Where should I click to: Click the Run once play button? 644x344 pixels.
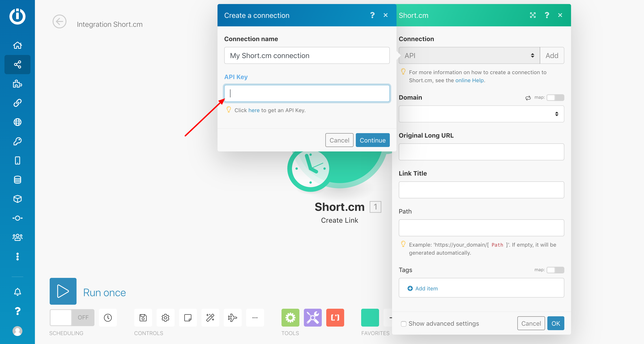(x=63, y=291)
